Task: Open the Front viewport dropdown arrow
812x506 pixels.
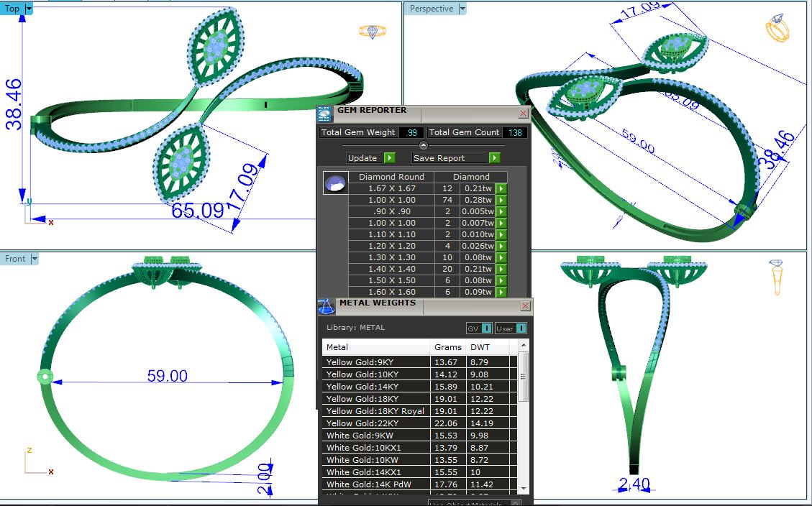Action: [x=35, y=259]
